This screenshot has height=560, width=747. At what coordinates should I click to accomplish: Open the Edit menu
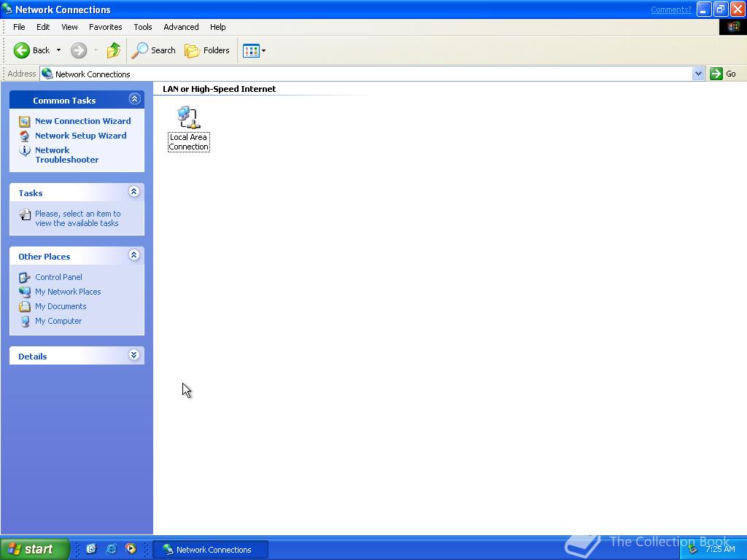coord(43,27)
